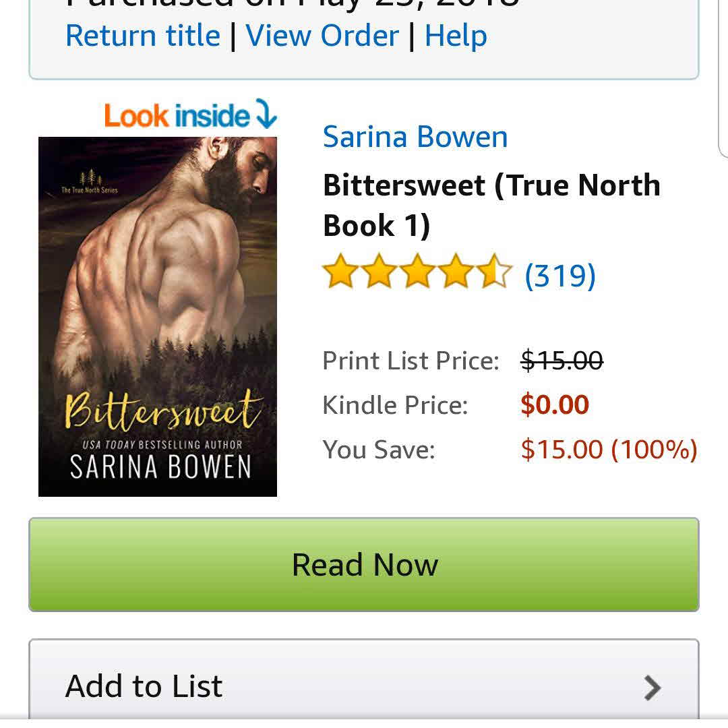Screen dimensions: 728x728
Task: Click the Look inside arrow icon
Action: 266,114
